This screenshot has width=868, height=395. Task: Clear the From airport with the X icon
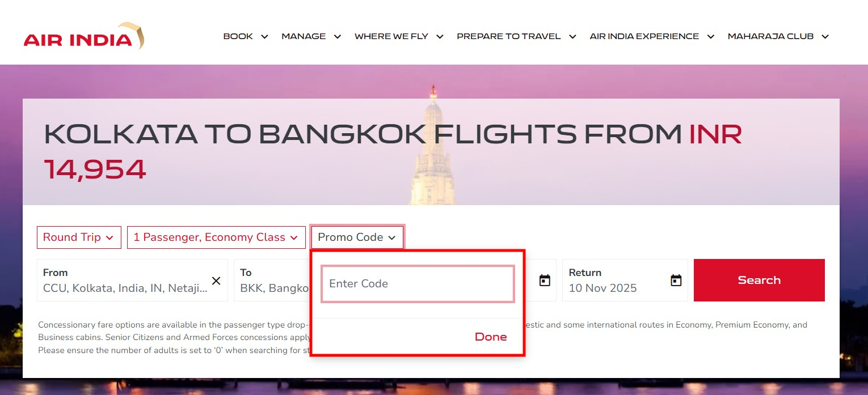(216, 281)
